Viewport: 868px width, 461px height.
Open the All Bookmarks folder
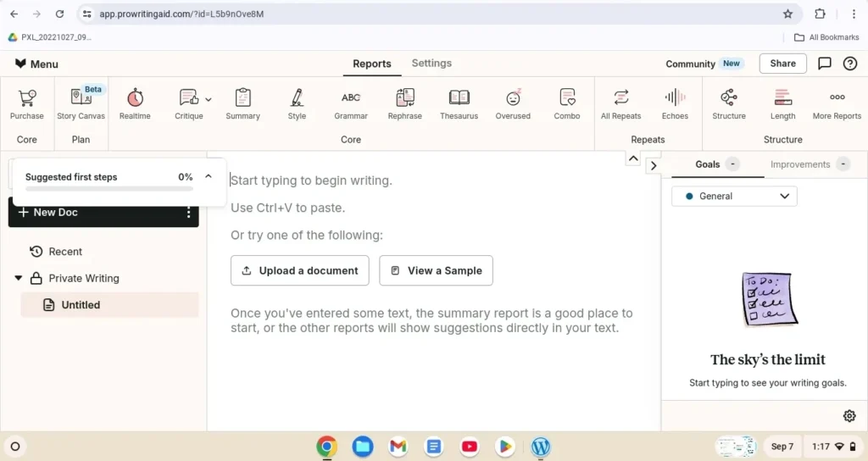point(827,37)
